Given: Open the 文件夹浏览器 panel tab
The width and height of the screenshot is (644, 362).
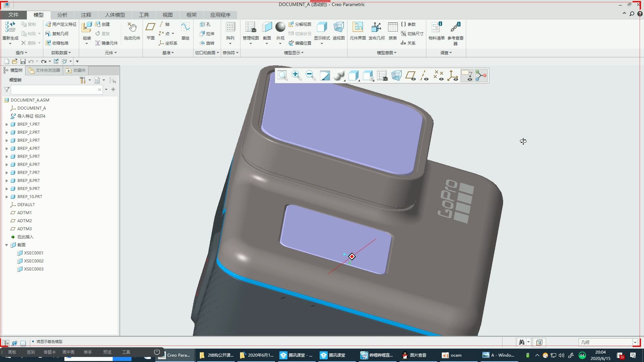Looking at the screenshot, I should pyautogui.click(x=45, y=70).
